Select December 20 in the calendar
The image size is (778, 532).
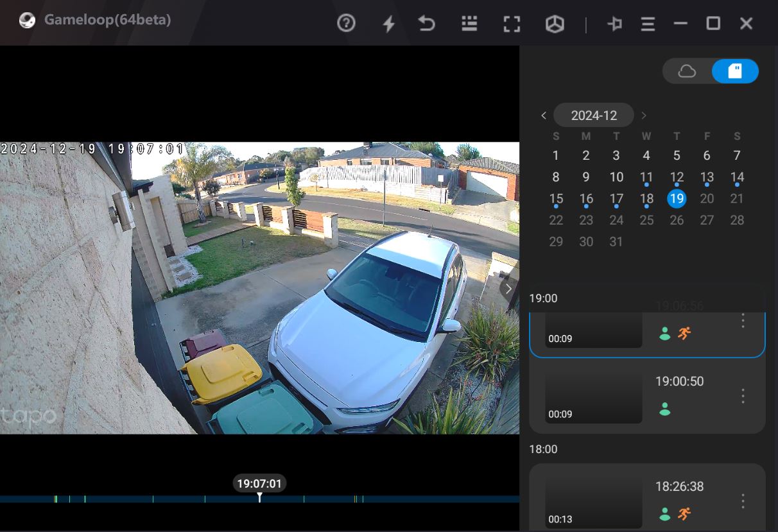(707, 199)
